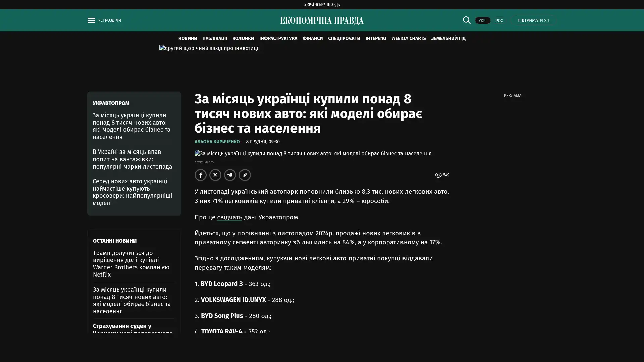
Task: Click the views eye icon
Action: point(438,175)
